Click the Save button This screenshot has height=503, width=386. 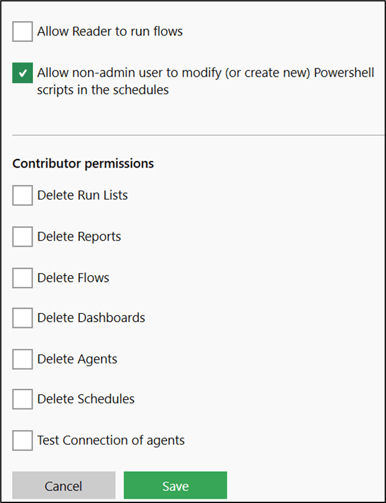click(175, 485)
